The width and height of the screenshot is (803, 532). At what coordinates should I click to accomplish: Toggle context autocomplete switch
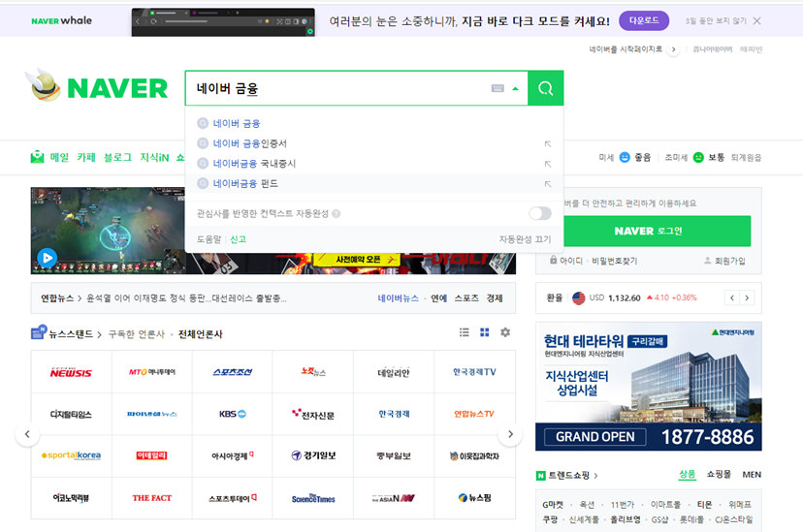pyautogui.click(x=540, y=213)
